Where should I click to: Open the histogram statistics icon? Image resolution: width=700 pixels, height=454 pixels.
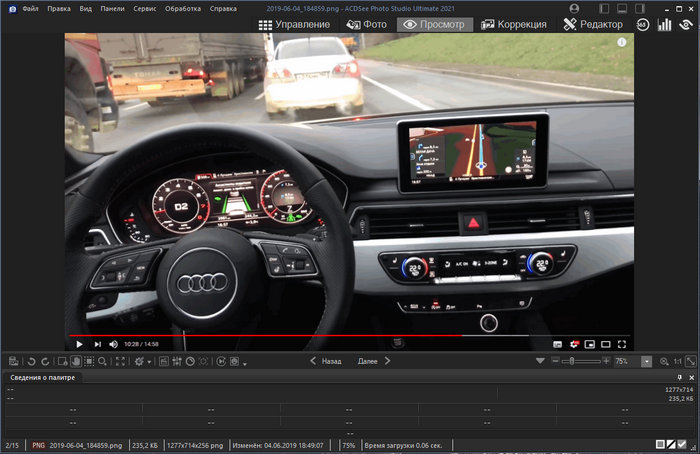click(664, 24)
